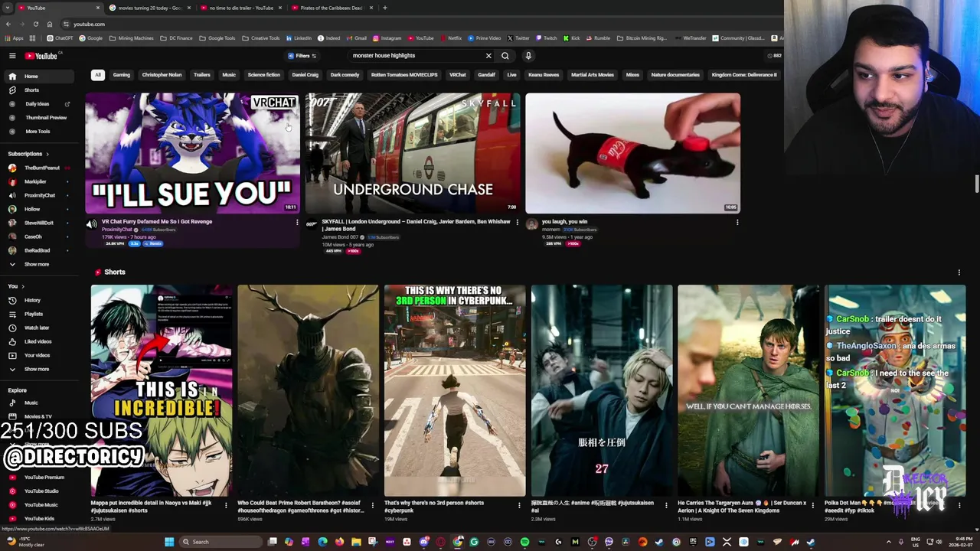Open the Windows Start menu
This screenshot has width=980, height=551.
pos(169,542)
